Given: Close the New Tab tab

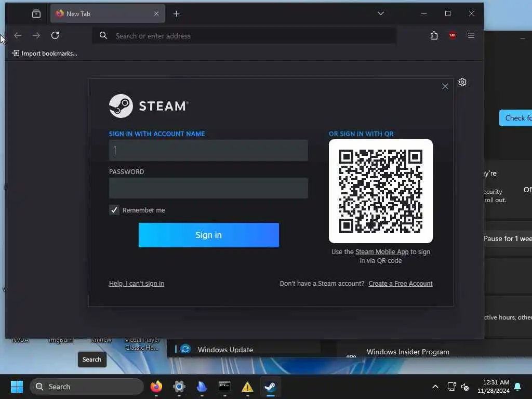Looking at the screenshot, I should (156, 14).
